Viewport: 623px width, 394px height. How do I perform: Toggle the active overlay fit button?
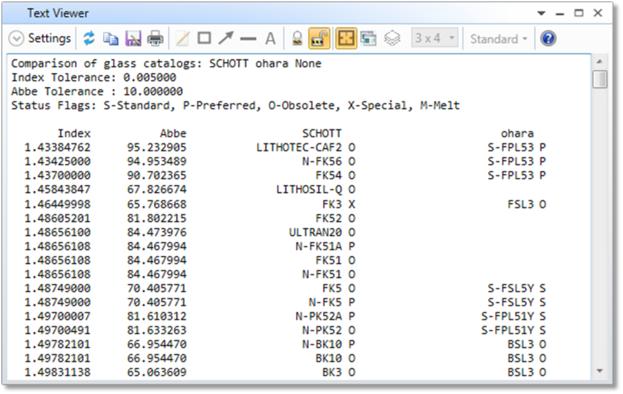(346, 39)
